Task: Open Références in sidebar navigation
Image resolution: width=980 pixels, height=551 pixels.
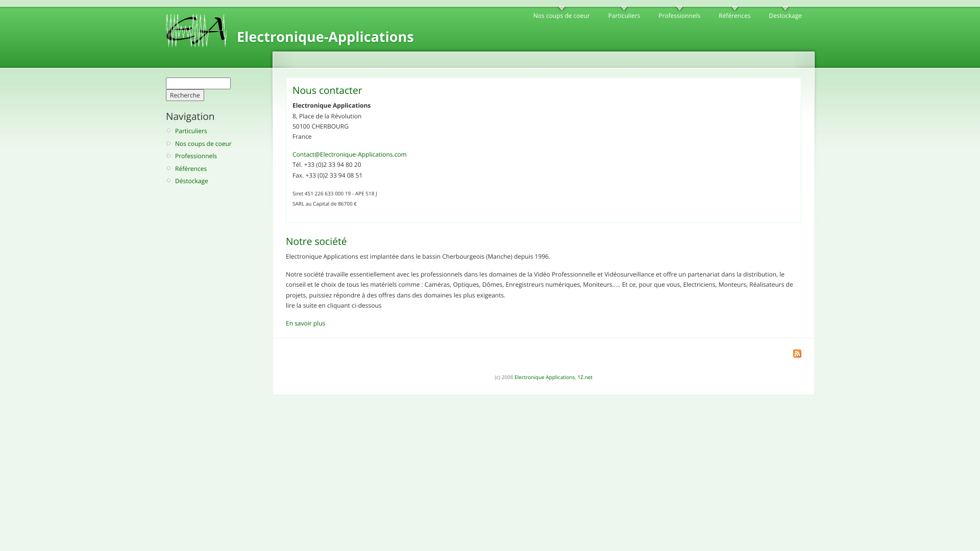Action: pyautogui.click(x=191, y=169)
